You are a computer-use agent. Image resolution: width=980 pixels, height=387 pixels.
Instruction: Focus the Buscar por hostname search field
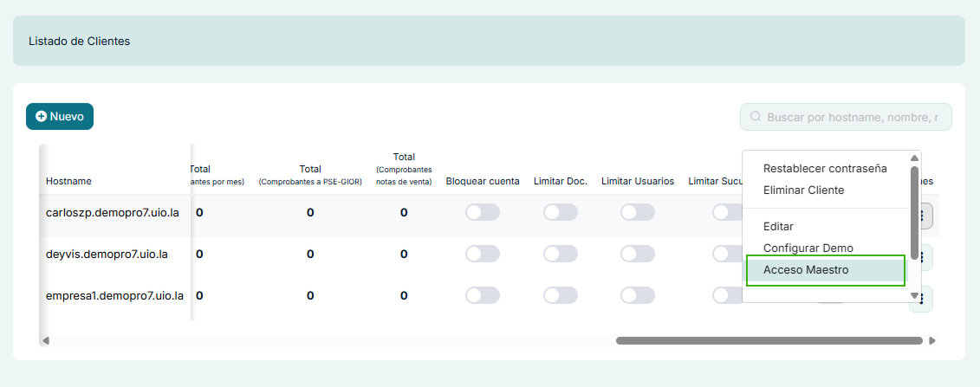852,117
